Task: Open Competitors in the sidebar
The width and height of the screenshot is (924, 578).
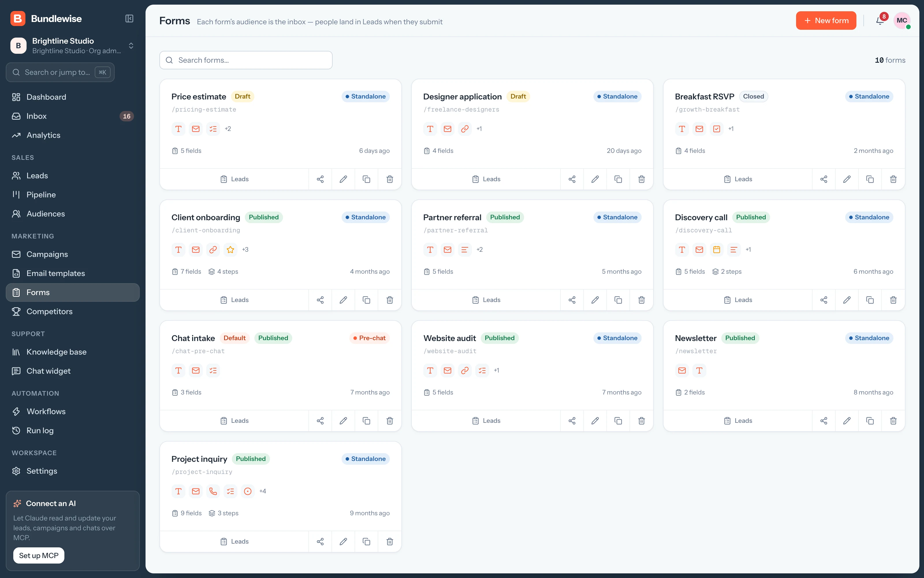Action: click(x=72, y=312)
